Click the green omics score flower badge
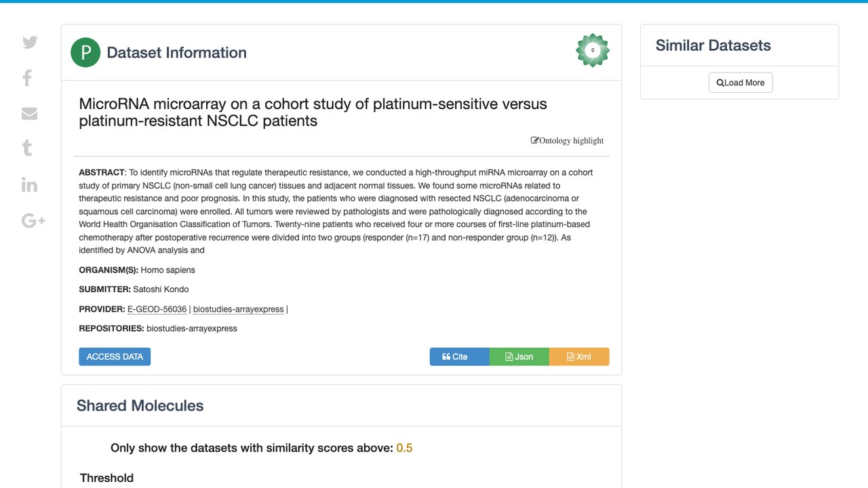 pos(593,50)
